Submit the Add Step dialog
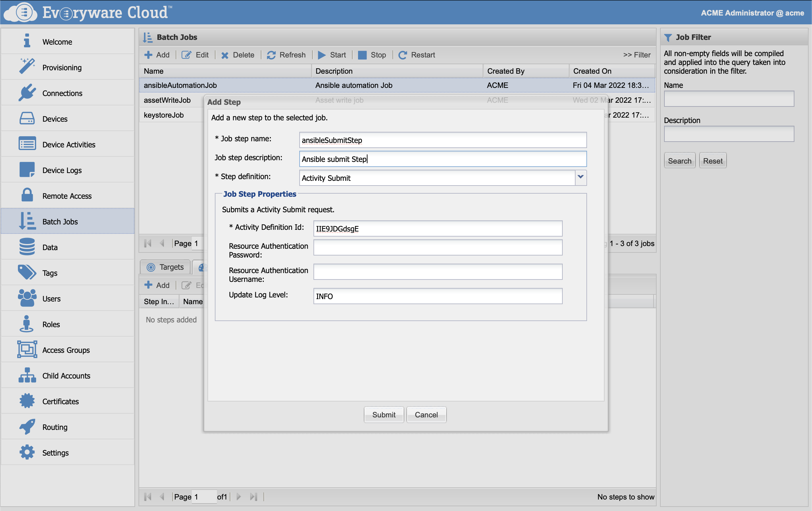The width and height of the screenshot is (812, 511). [384, 415]
